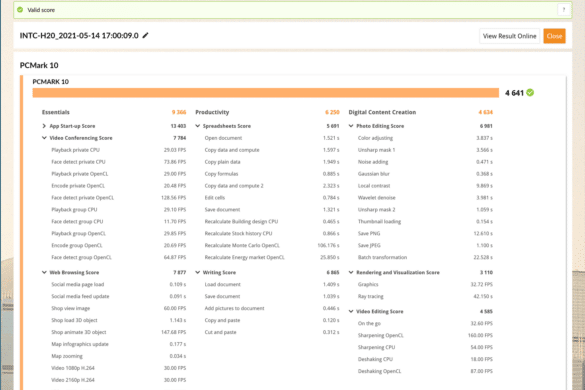Screen dimensions: 585x390
Task: Select the Digital Content Creation heading
Action: (382, 112)
